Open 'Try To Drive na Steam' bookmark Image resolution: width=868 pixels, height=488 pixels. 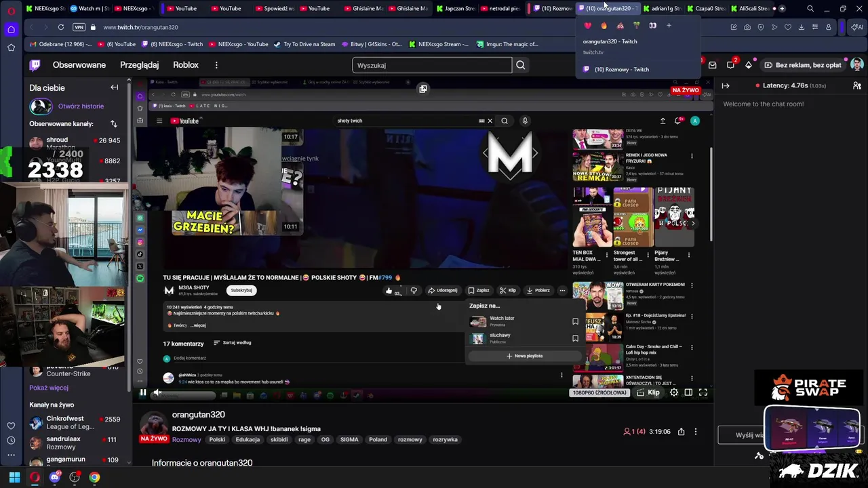tap(304, 44)
